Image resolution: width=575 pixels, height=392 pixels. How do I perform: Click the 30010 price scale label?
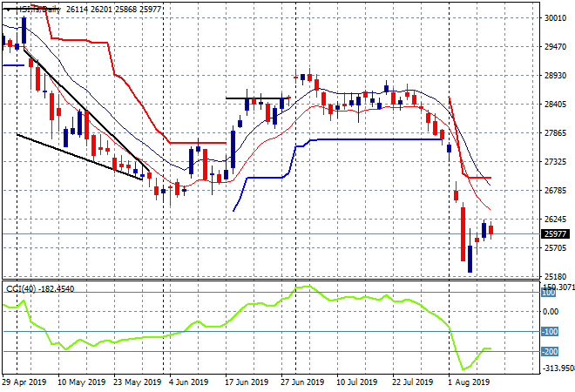click(x=555, y=18)
